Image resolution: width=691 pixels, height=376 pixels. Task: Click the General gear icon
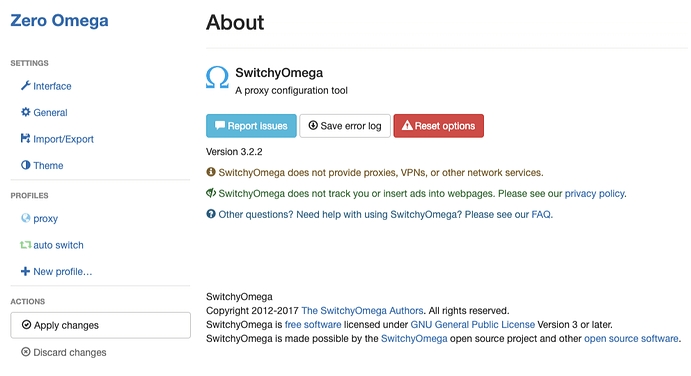tap(26, 112)
